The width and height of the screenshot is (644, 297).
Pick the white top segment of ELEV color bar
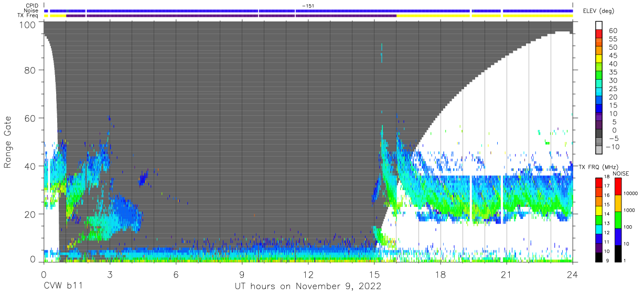(599, 26)
